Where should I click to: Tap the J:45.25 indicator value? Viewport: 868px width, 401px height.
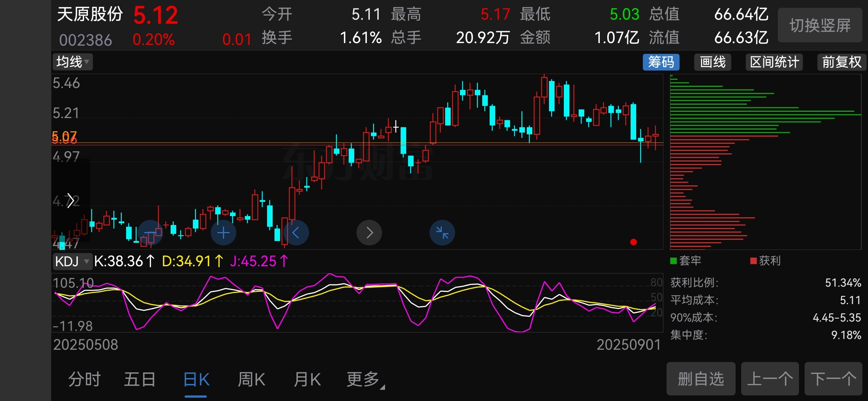[x=259, y=261]
